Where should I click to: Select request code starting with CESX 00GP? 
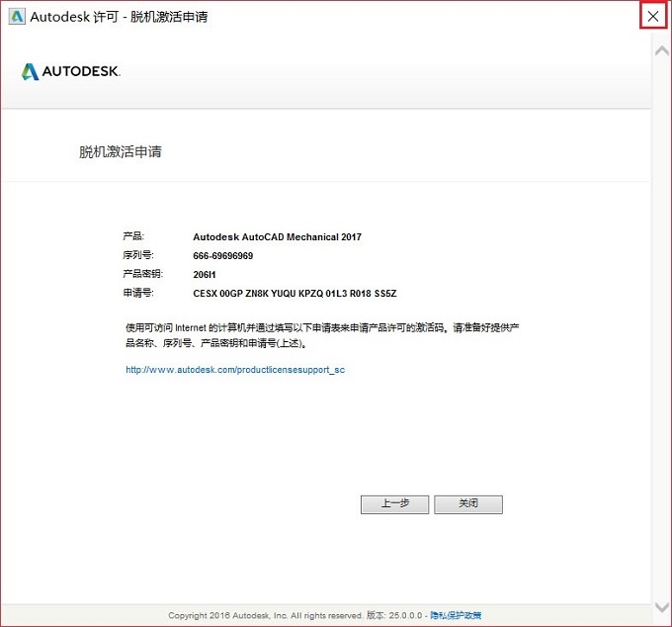[294, 294]
